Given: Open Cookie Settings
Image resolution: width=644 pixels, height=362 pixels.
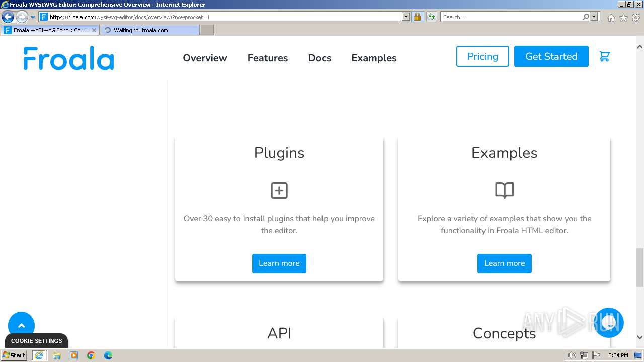Looking at the screenshot, I should click(36, 341).
